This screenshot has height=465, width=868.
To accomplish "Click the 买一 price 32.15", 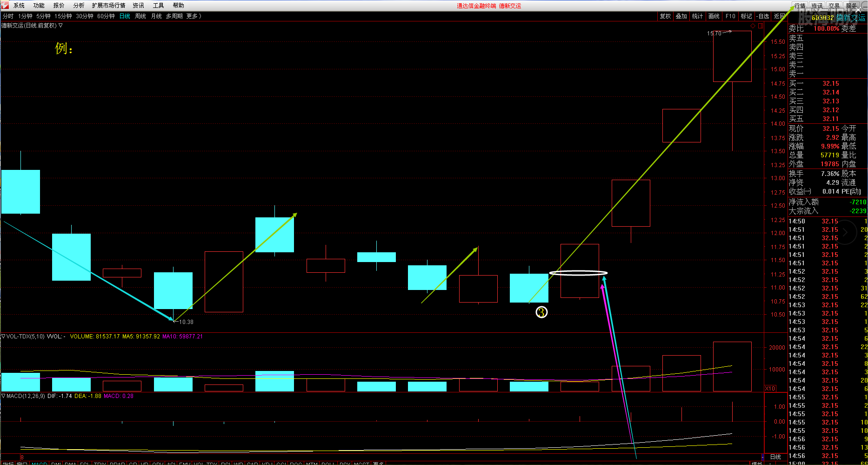I will coord(831,84).
